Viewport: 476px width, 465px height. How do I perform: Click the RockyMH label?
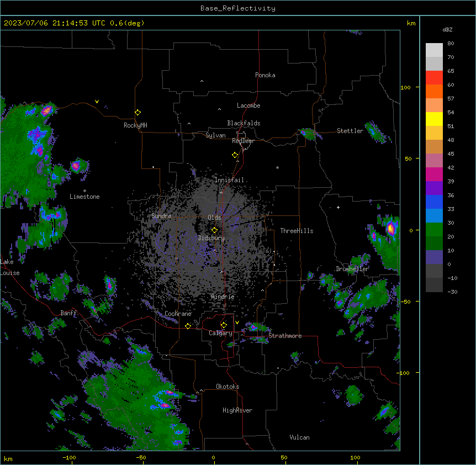point(135,125)
